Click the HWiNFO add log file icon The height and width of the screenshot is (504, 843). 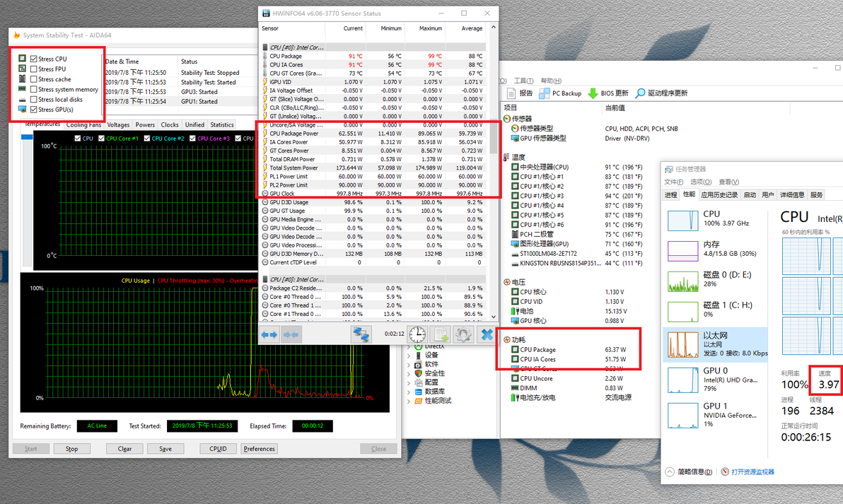tap(441, 334)
